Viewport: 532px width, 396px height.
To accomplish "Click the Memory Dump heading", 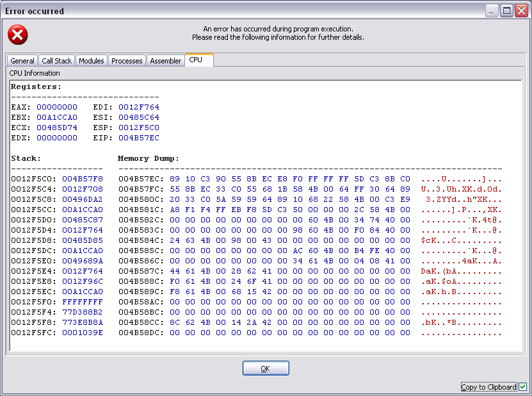I will tap(149, 159).
